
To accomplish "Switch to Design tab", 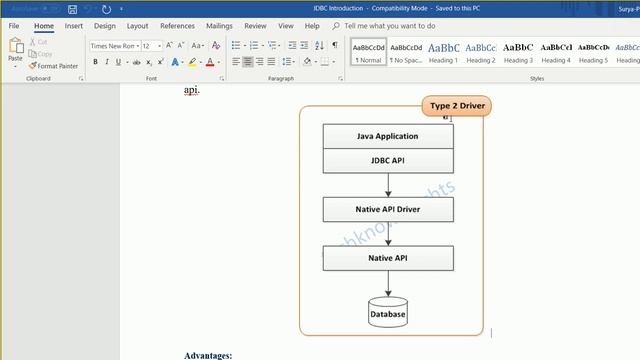I will [104, 26].
